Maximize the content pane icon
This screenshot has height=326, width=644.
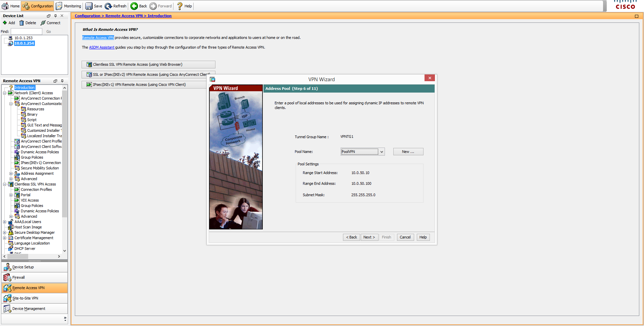pyautogui.click(x=637, y=16)
